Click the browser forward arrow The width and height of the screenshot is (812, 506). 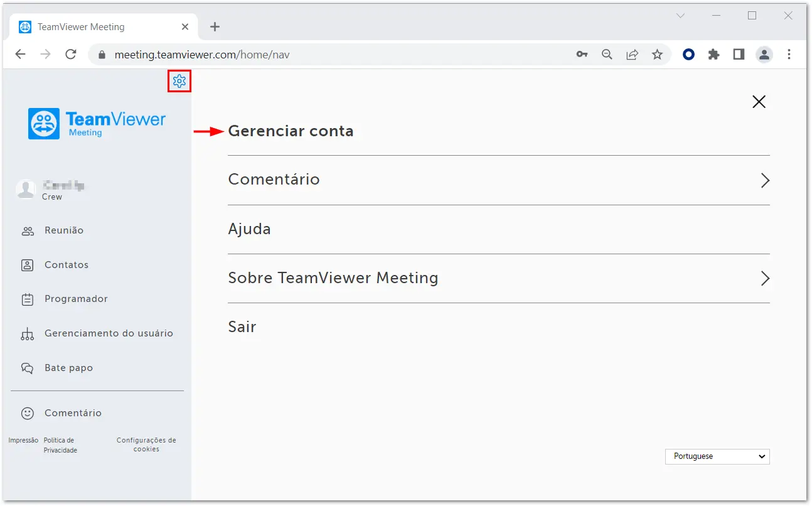(x=45, y=55)
